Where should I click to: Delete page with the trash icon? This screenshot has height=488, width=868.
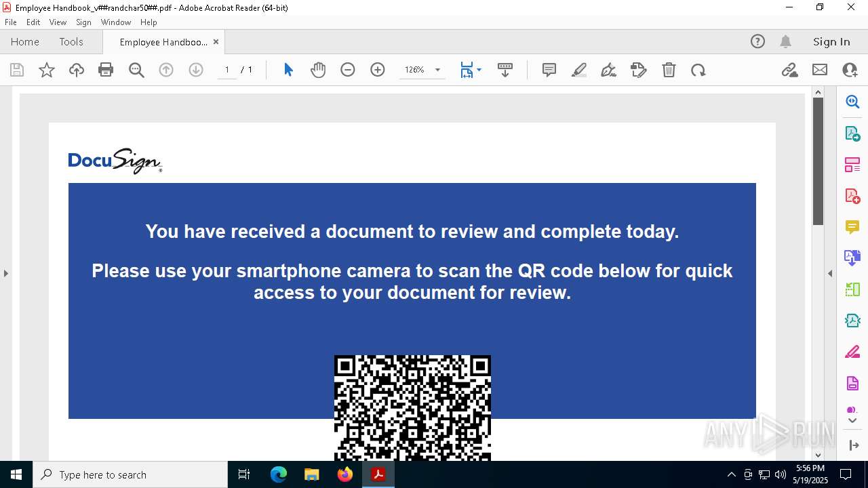(669, 70)
